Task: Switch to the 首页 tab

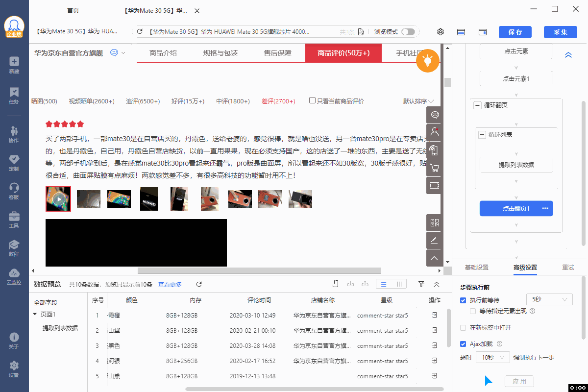Action: click(73, 10)
